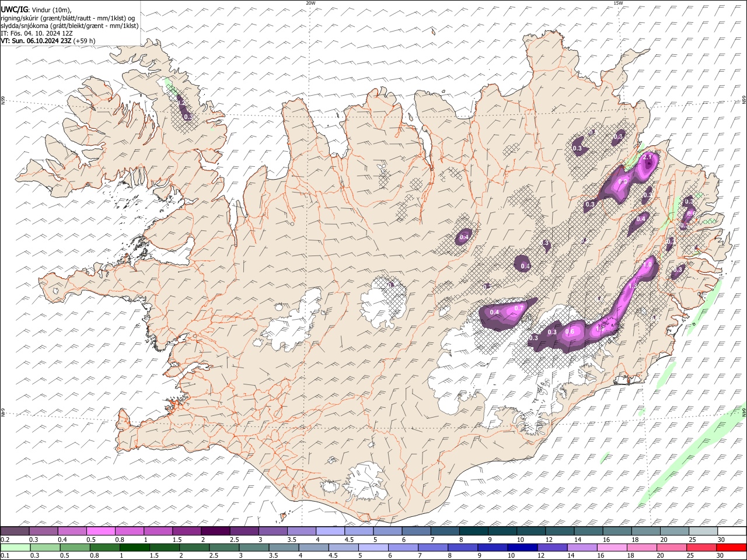This screenshot has height=560, width=747.
Task: Click the top-row legend swatch labeled 7
Action: [445, 531]
